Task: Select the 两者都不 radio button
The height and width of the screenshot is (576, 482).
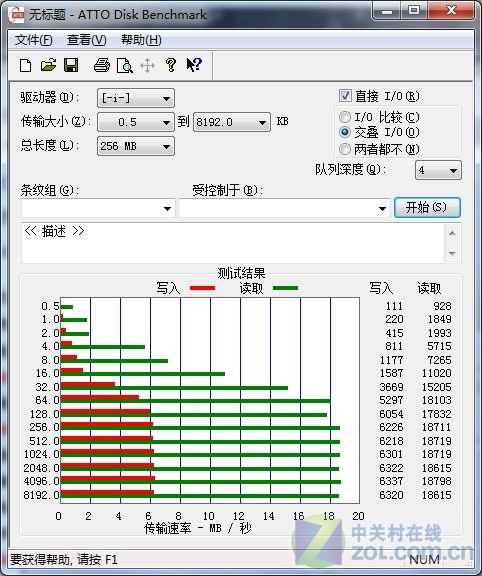Action: (345, 149)
